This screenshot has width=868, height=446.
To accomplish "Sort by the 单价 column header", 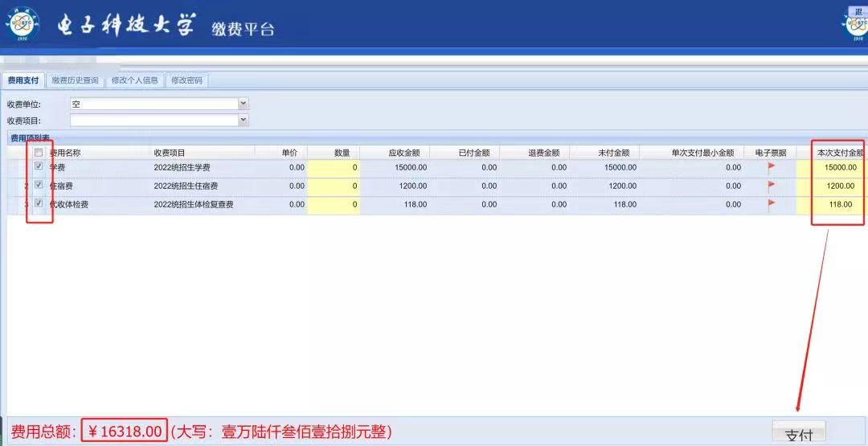I will [289, 153].
